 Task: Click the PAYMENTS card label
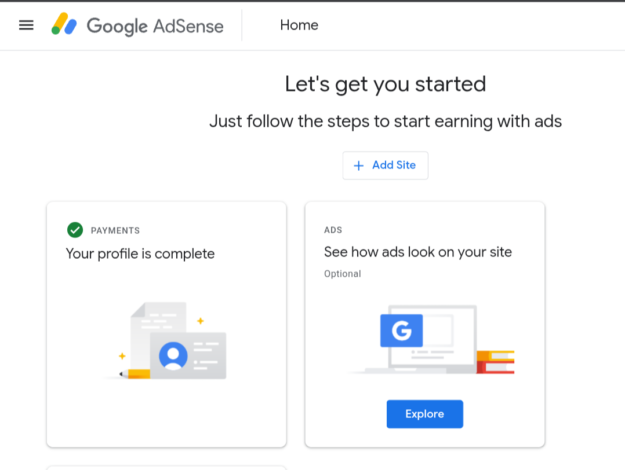click(x=115, y=230)
